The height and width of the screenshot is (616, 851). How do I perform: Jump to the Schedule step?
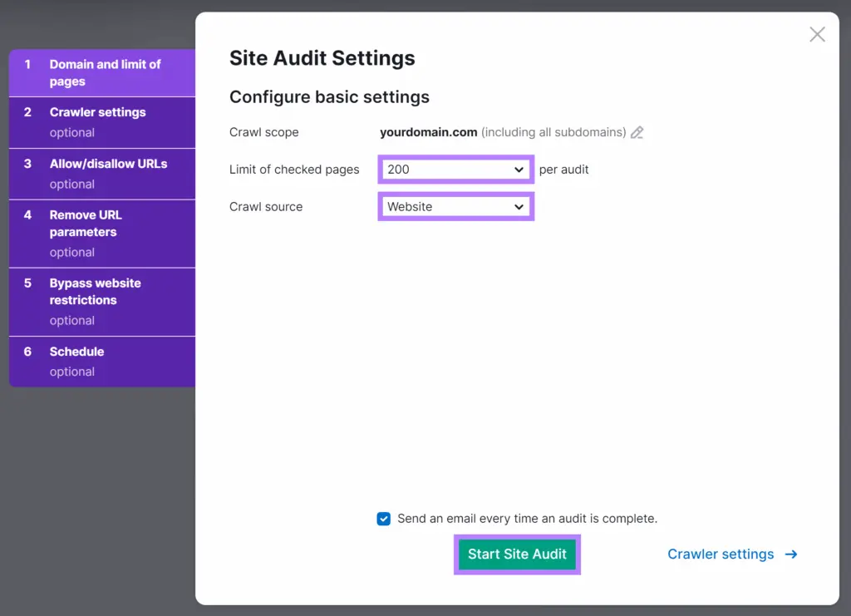(76, 352)
